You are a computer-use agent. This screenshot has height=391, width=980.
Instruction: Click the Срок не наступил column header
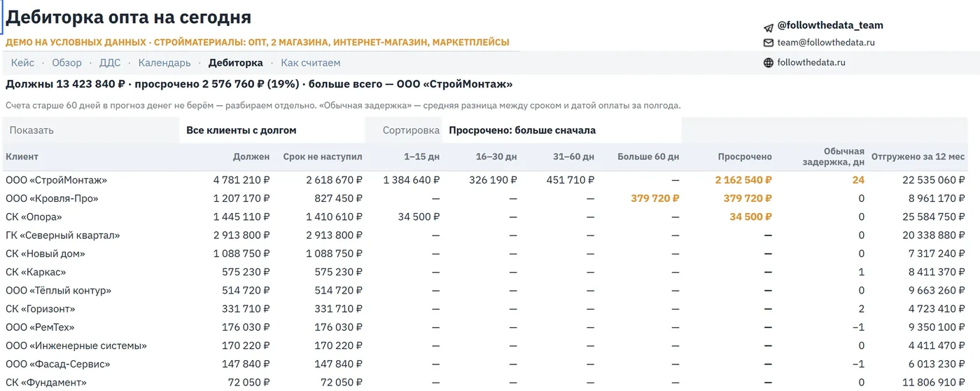pos(323,157)
